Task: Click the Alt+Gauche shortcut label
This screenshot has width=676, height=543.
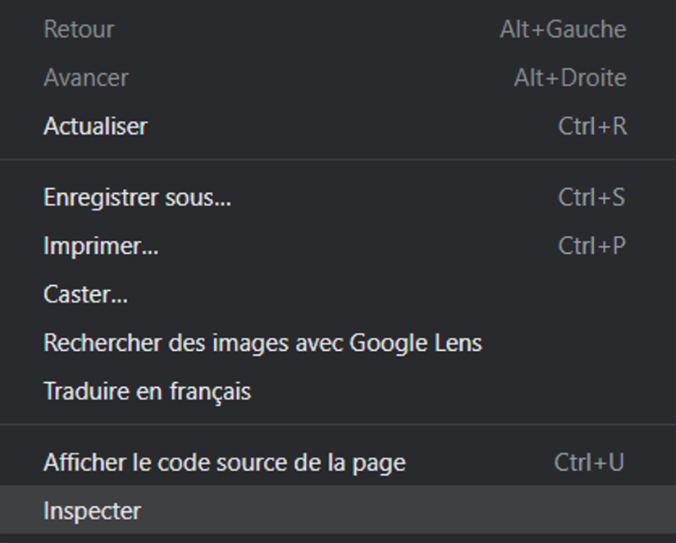Action: (x=563, y=30)
